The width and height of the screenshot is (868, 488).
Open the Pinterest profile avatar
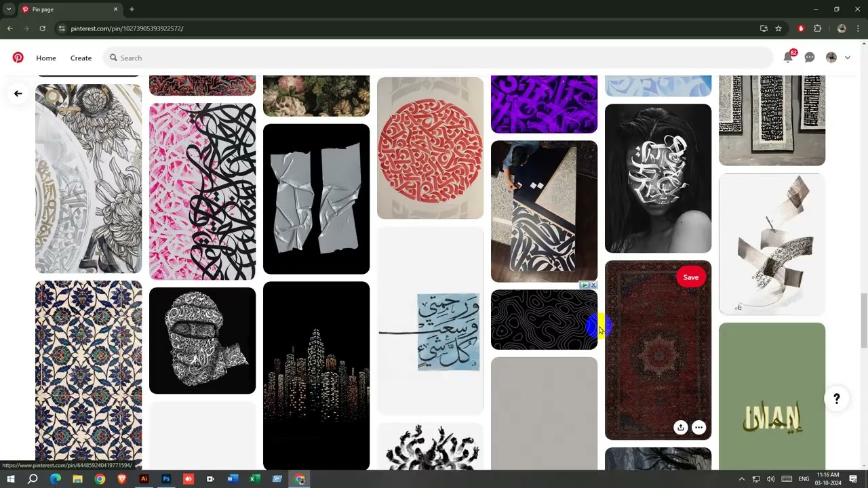(x=831, y=58)
